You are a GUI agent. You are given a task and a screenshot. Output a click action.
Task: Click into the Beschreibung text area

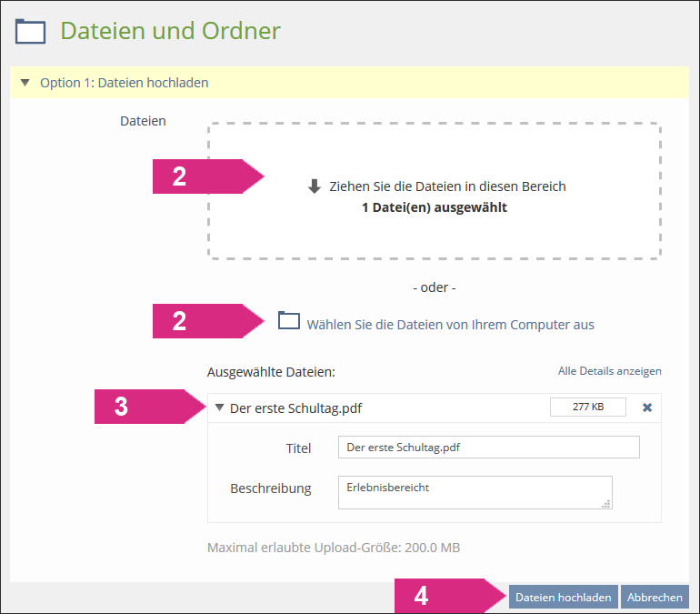point(473,492)
